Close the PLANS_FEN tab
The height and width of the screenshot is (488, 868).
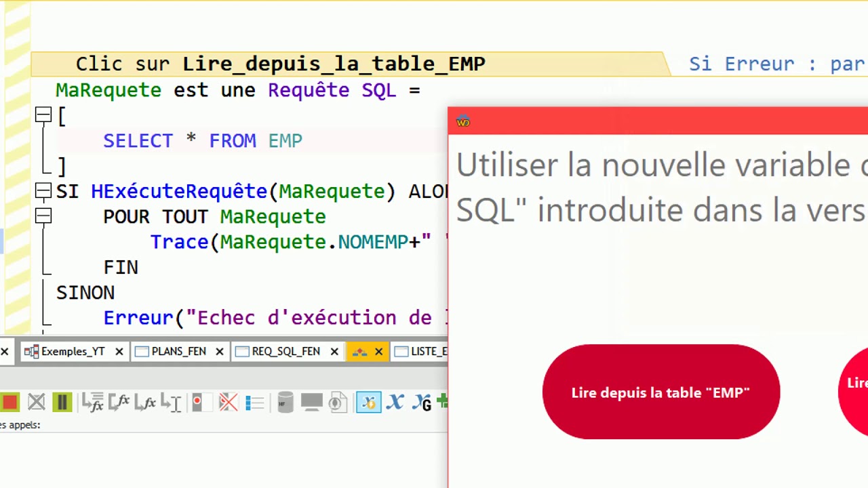tap(220, 351)
